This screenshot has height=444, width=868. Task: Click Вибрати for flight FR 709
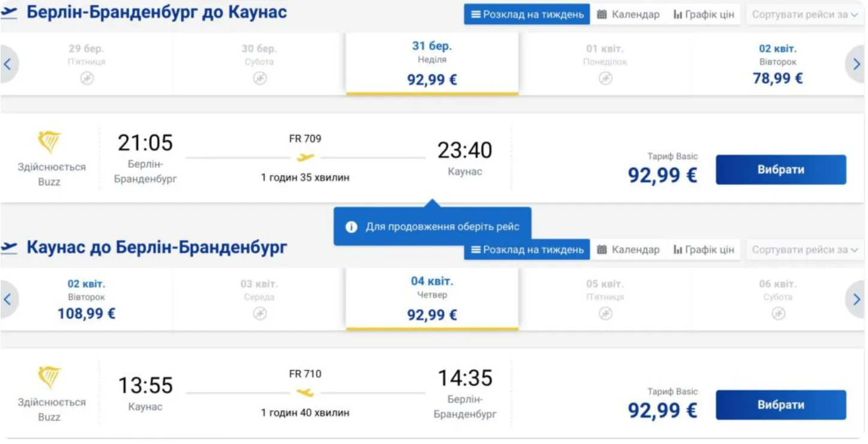click(780, 169)
